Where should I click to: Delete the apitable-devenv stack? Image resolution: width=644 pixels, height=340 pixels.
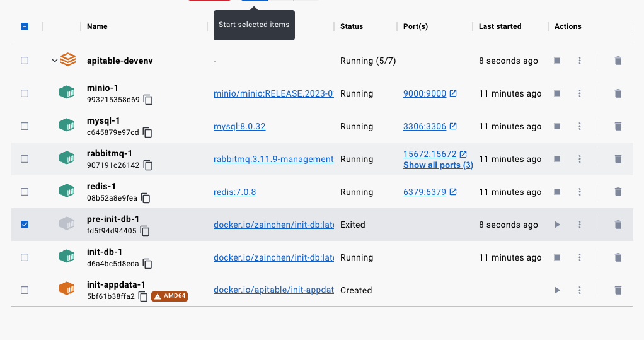coord(618,61)
